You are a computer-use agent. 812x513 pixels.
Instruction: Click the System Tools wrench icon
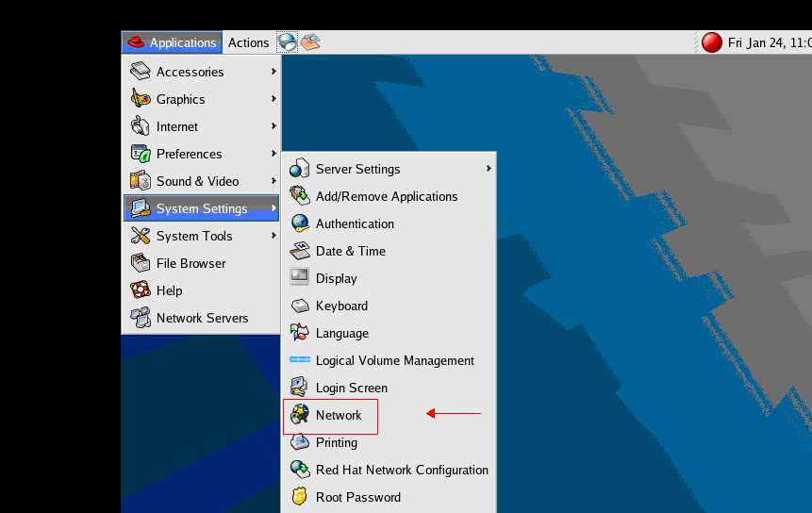(x=140, y=236)
